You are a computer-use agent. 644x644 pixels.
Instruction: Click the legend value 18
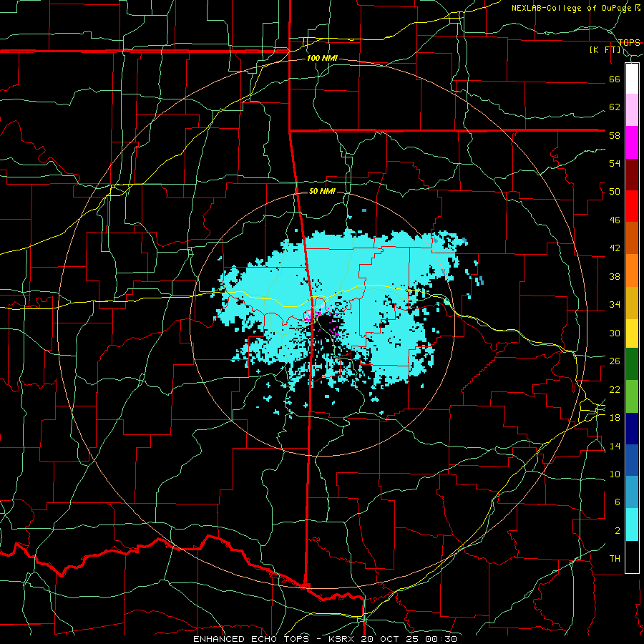pos(615,417)
